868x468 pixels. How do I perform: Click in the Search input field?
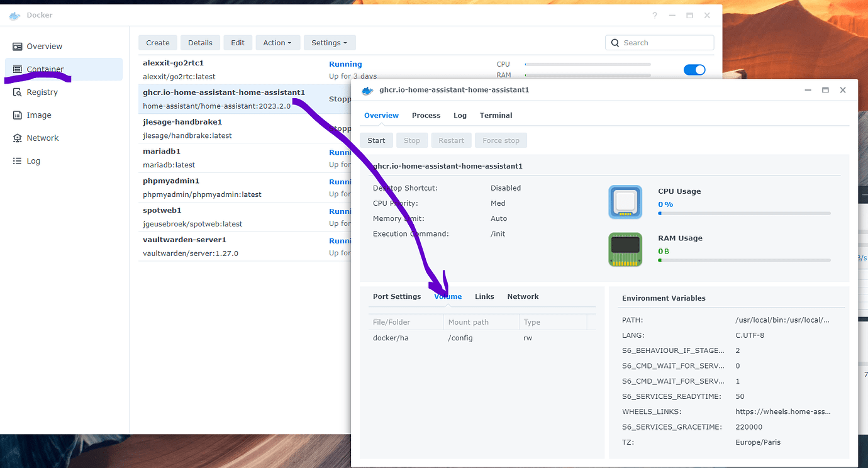click(659, 43)
